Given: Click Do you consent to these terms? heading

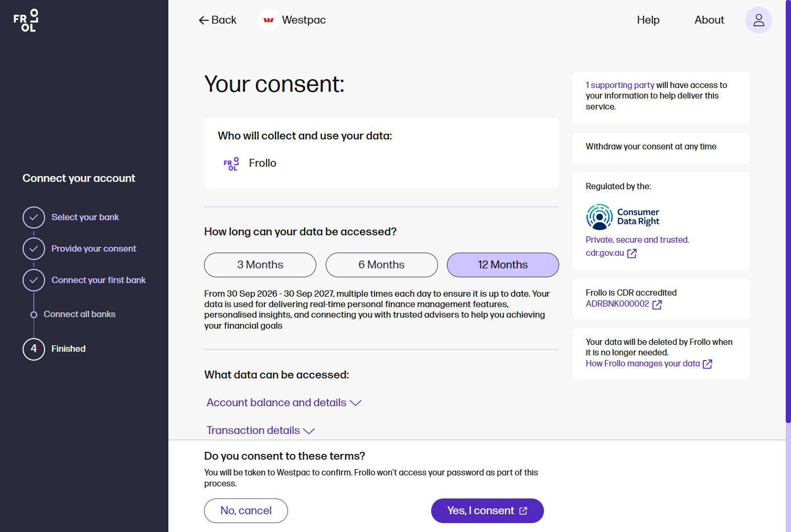Looking at the screenshot, I should [284, 456].
